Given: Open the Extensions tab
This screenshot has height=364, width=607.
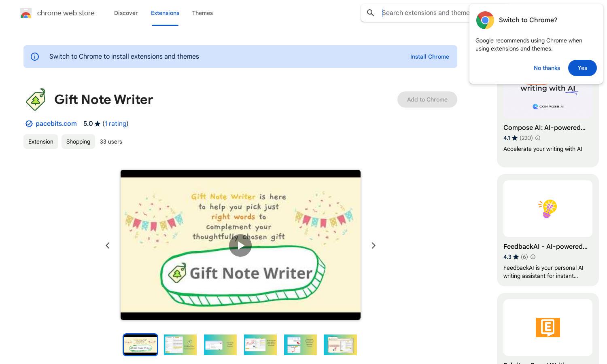Looking at the screenshot, I should click(x=165, y=13).
